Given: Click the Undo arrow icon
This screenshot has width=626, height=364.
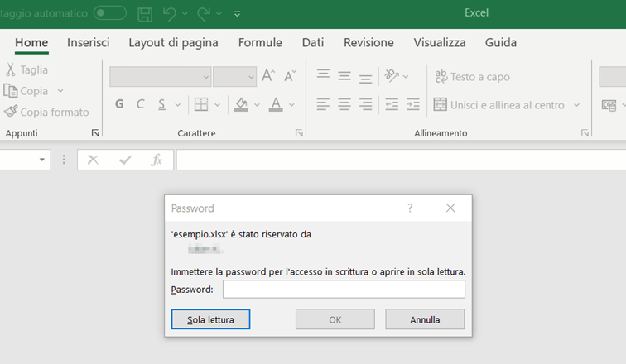Looking at the screenshot, I should pyautogui.click(x=169, y=14).
